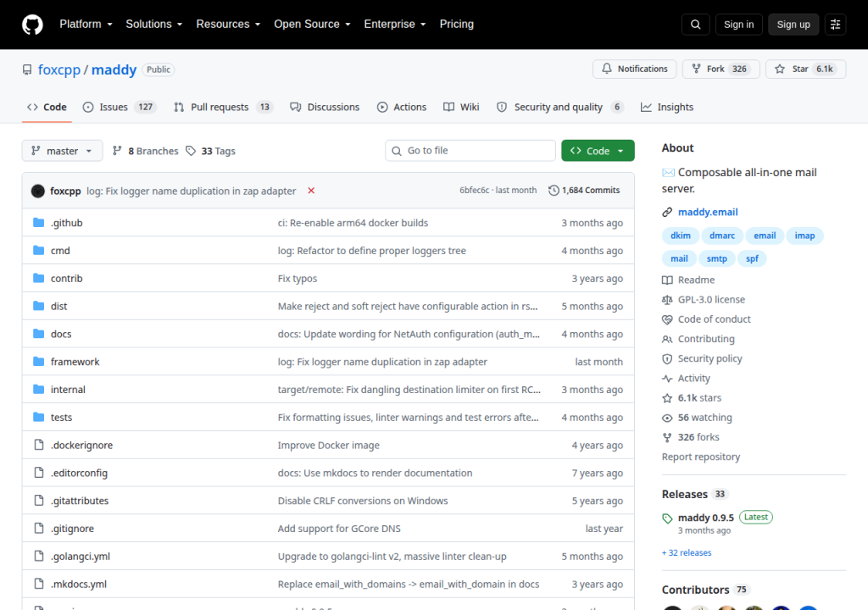Open the maddy repository name link
Screen dimensions: 868x610
(x=114, y=69)
